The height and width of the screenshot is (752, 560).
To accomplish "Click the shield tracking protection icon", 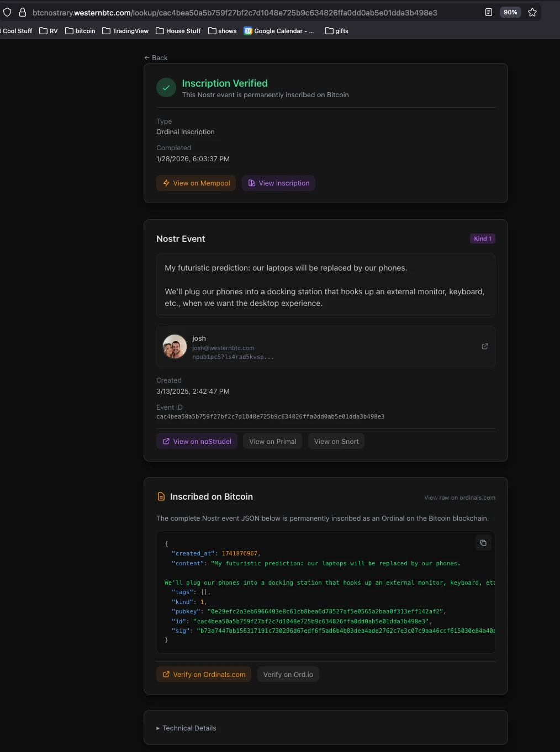I will pos(7,12).
